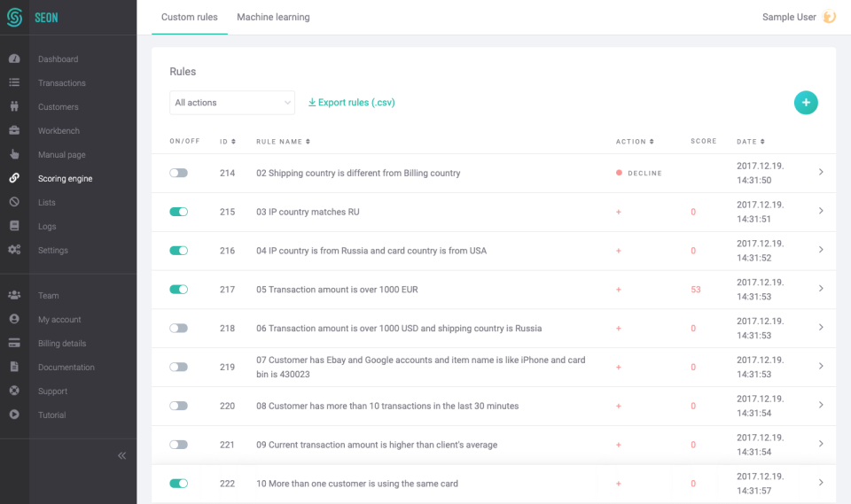851x504 pixels.
Task: Click the Billing details card icon
Action: [x=14, y=344]
